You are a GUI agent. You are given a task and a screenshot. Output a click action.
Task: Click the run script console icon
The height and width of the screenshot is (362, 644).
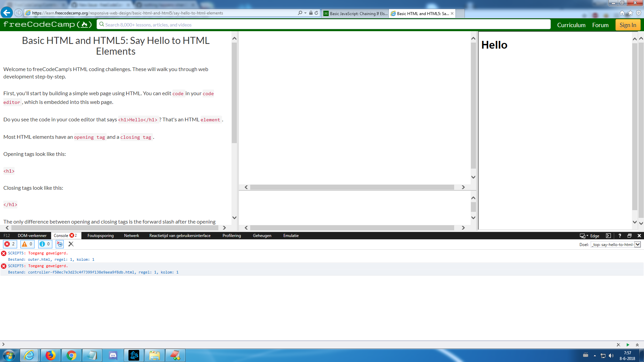[x=59, y=244]
